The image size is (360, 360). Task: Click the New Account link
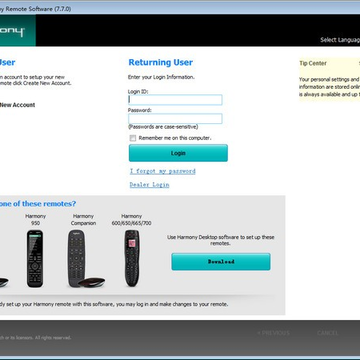tap(17, 105)
